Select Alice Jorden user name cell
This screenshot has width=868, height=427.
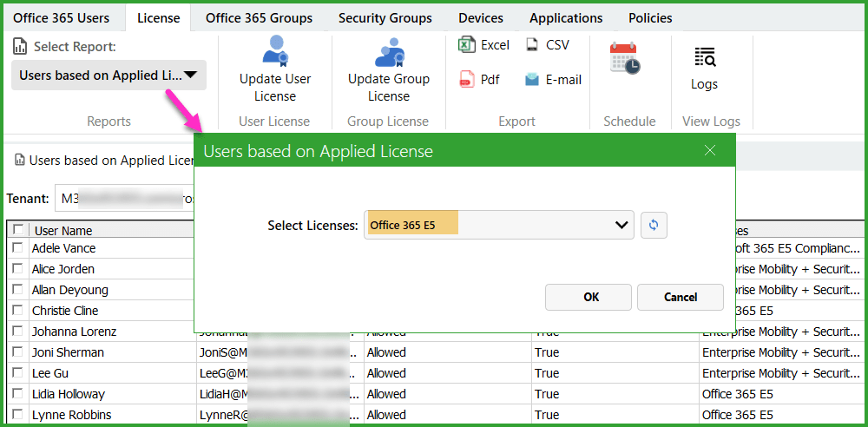112,269
